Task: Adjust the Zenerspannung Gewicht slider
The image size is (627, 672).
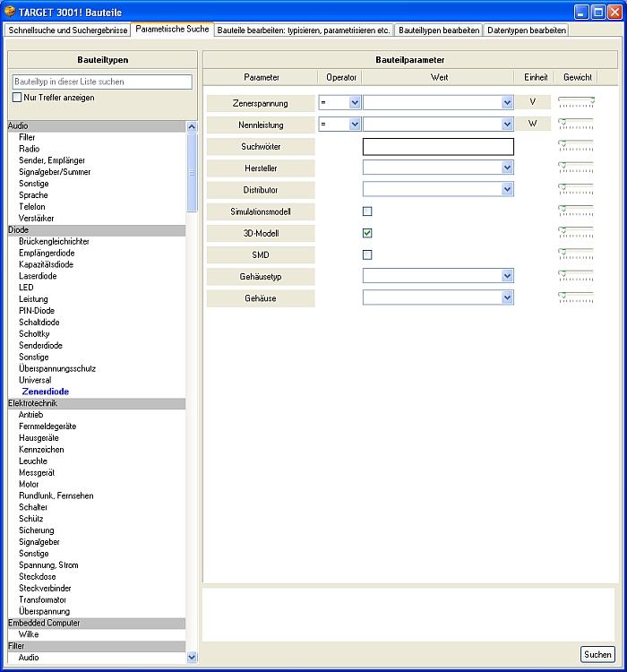Action: [x=576, y=102]
